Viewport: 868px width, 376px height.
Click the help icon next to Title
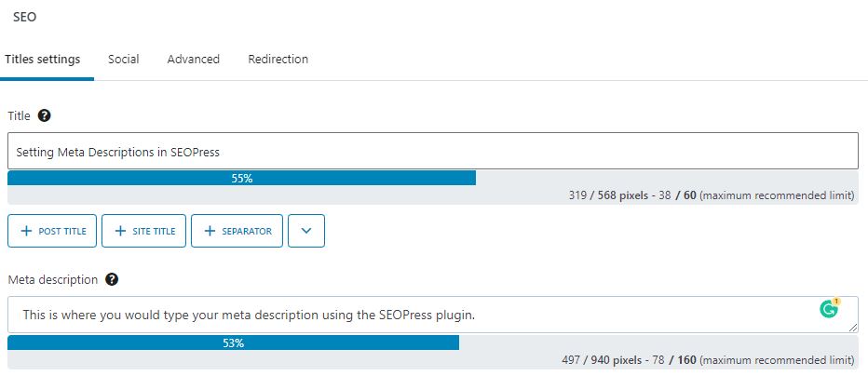click(x=44, y=116)
